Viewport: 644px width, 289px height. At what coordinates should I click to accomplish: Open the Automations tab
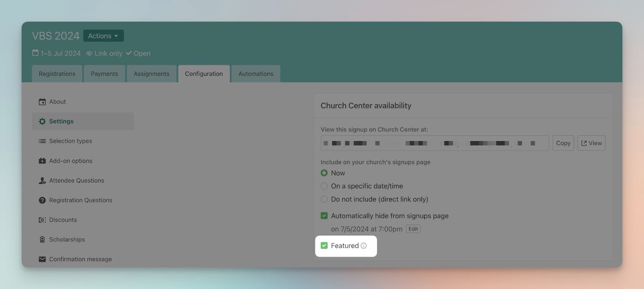coord(256,74)
